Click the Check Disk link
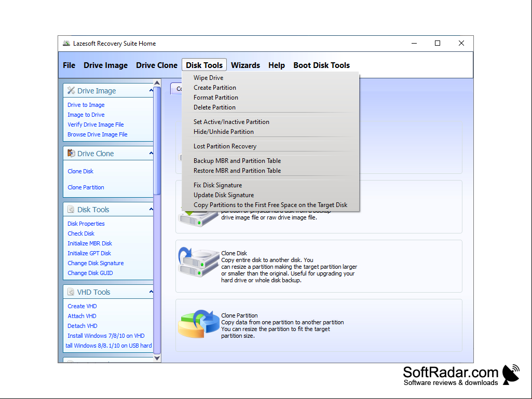The image size is (532, 399). click(81, 233)
